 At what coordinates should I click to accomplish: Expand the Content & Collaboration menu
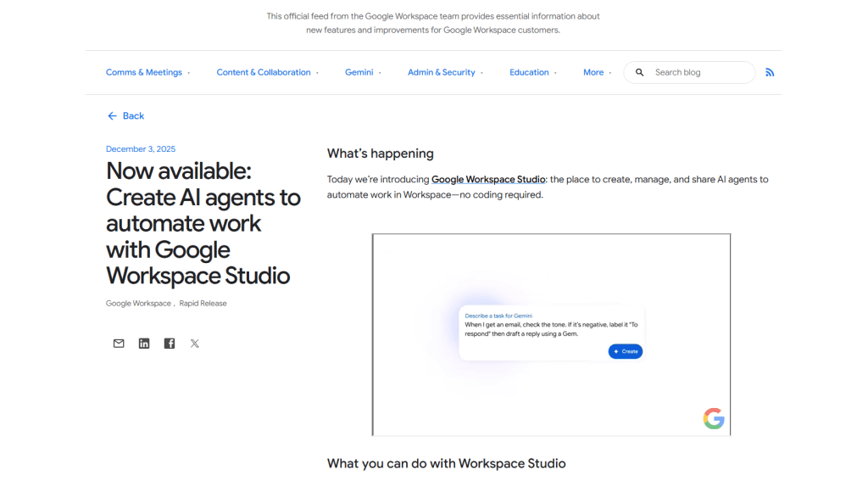(x=267, y=73)
